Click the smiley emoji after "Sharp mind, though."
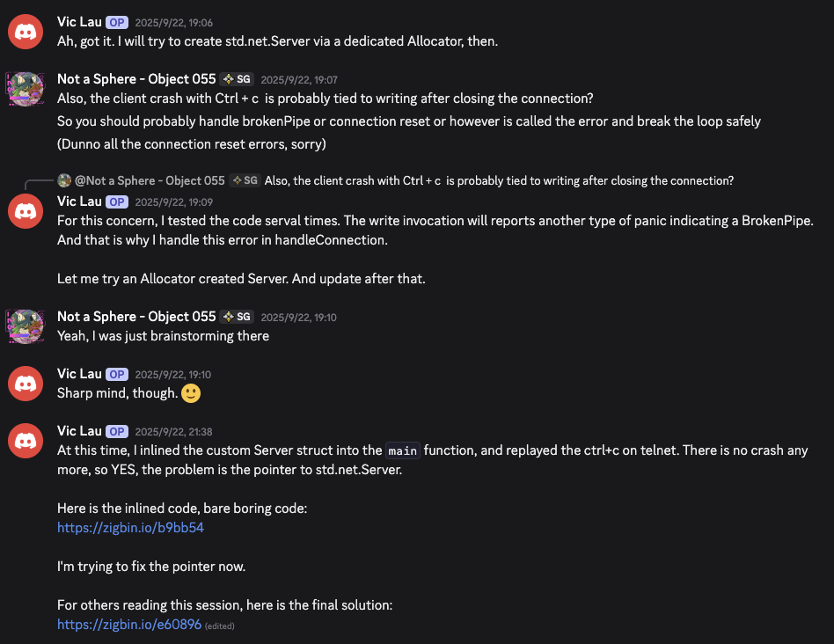The width and height of the screenshot is (834, 644). [x=191, y=393]
